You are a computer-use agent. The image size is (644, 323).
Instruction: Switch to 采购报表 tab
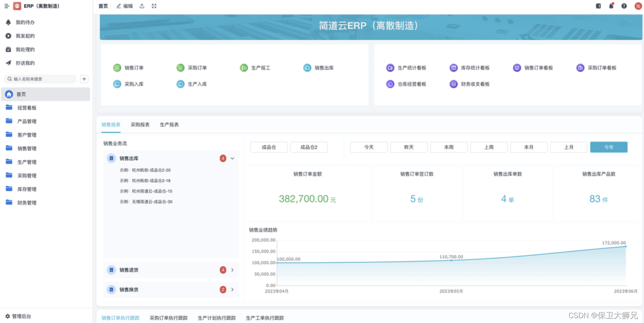coord(140,125)
